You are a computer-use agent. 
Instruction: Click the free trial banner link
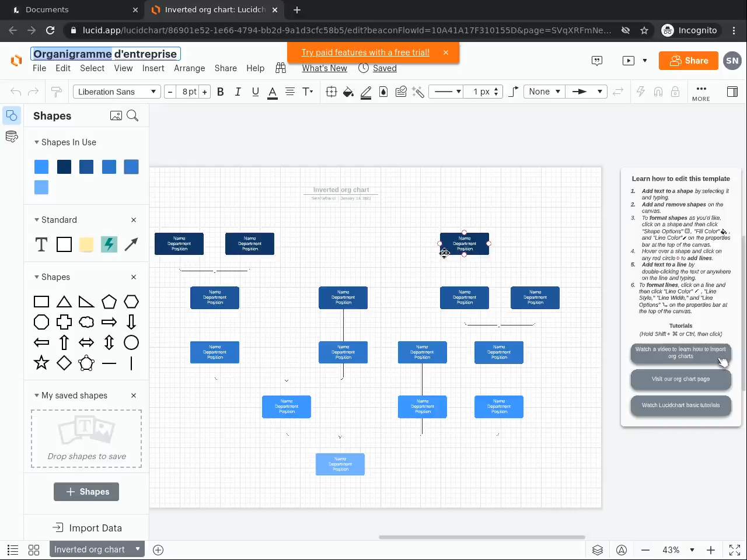point(365,52)
